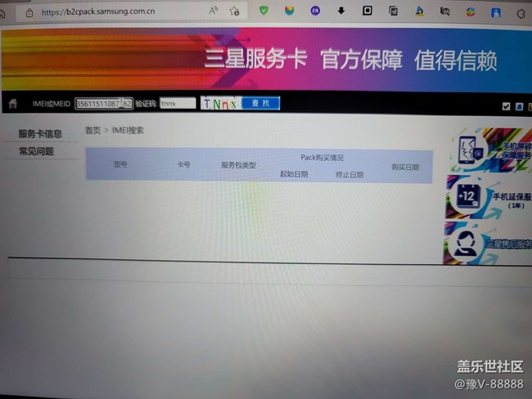This screenshot has width=532, height=399.
Task: Click the checkmark icon in the black bar
Action: pyautogui.click(x=506, y=106)
